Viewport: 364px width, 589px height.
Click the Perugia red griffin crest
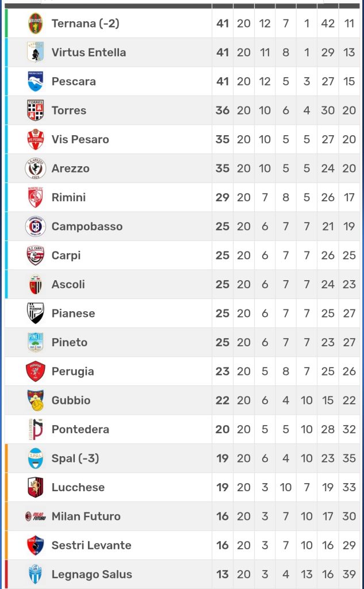pyautogui.click(x=36, y=372)
